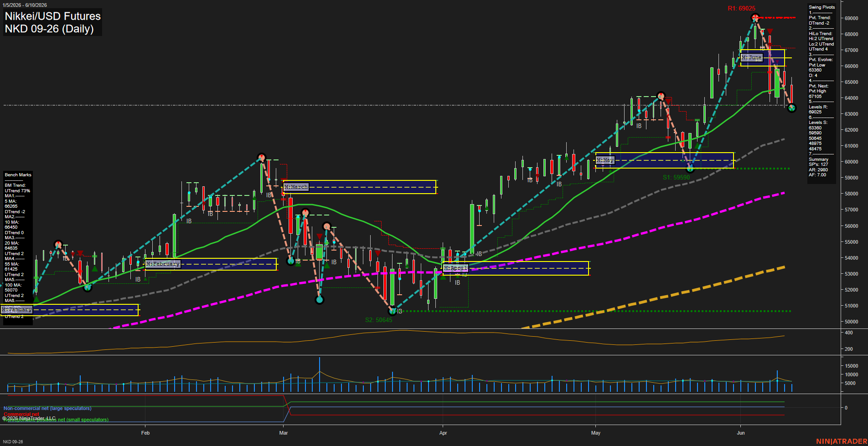Image resolution: width=868 pixels, height=446 pixels.
Task: Click the 50000 price axis label
Action: [852, 322]
